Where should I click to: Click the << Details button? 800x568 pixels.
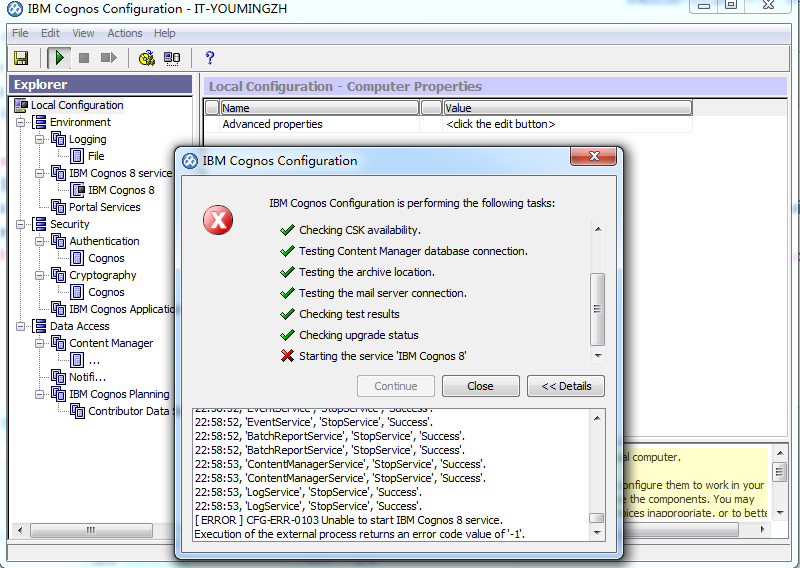point(566,386)
